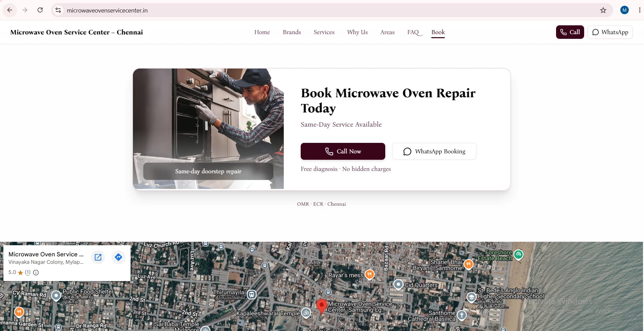Open site information icon in address bar
The width and height of the screenshot is (644, 331).
tap(58, 10)
